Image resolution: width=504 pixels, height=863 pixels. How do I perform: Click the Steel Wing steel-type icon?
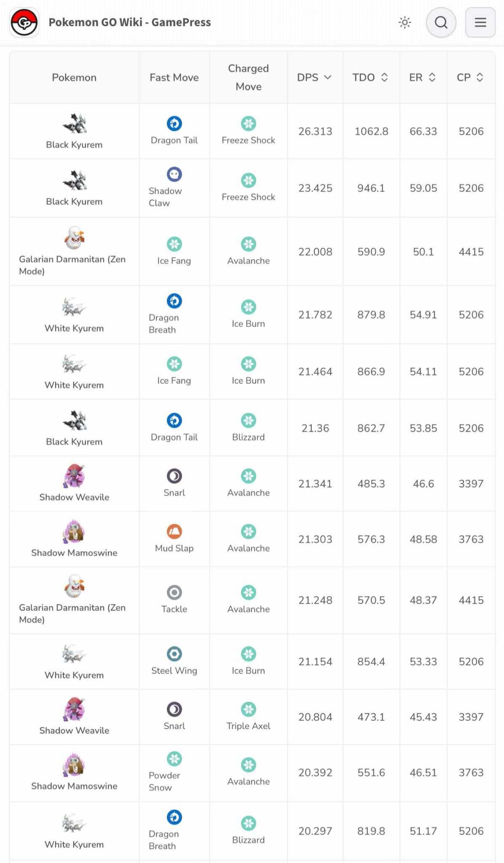pyautogui.click(x=174, y=654)
